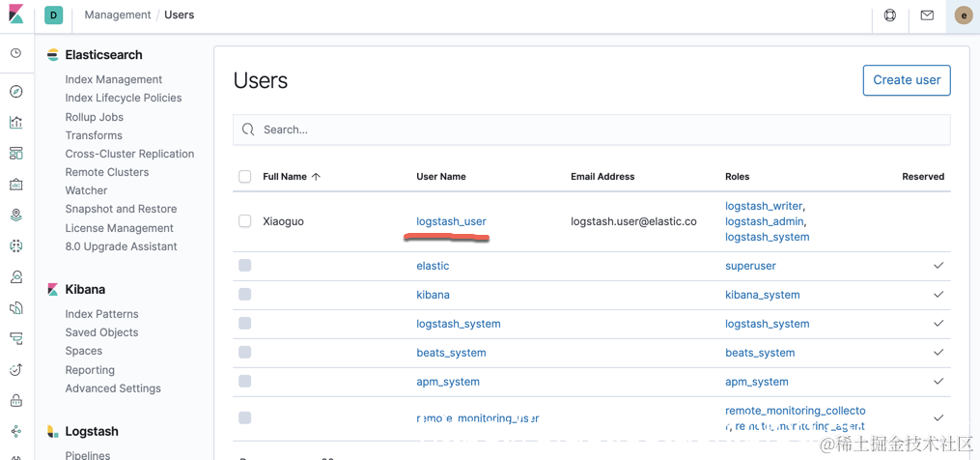Click the Create user button

907,80
